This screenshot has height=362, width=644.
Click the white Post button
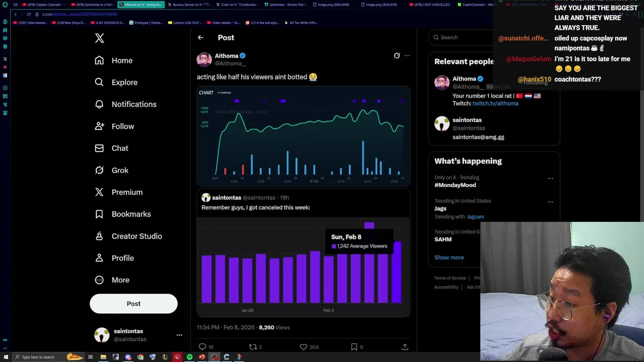[133, 304]
